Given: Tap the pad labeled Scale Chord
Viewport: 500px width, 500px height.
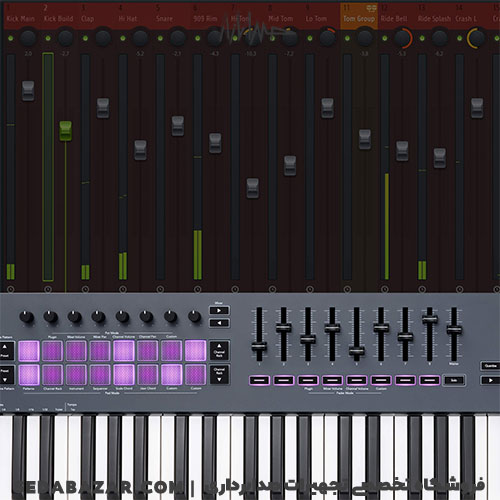Looking at the screenshot, I should 124,375.
